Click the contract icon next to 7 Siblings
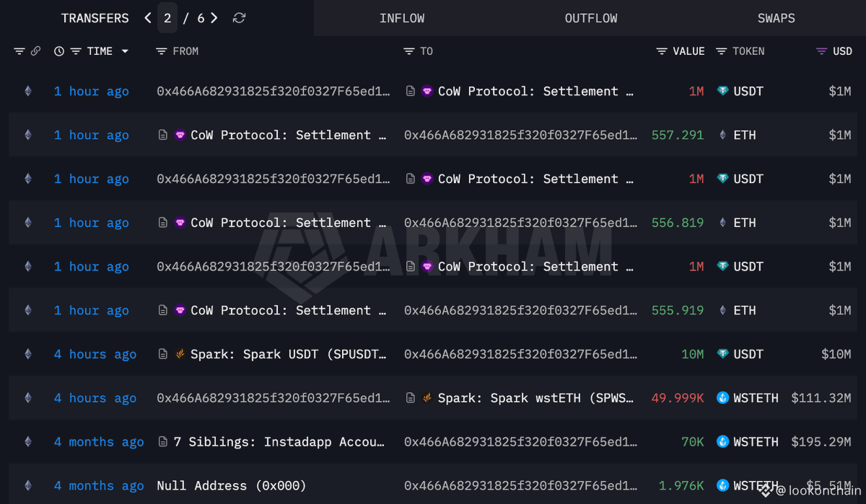This screenshot has width=866, height=504. (163, 442)
